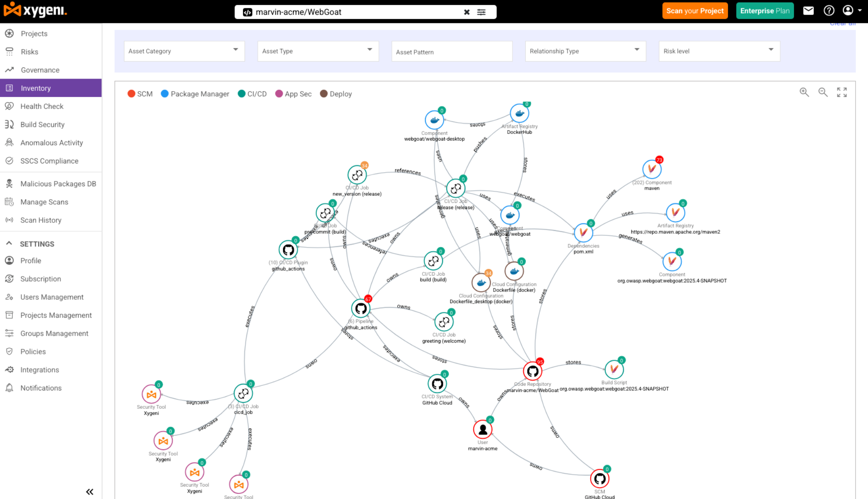Select the marvin-acme/WebGoat Code Repository node
The image size is (868, 499).
pyautogui.click(x=532, y=371)
